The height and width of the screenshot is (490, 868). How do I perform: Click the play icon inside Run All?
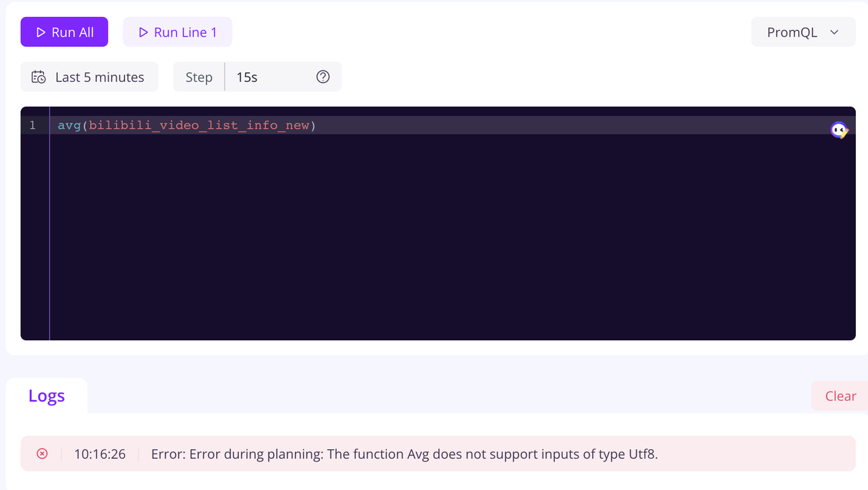click(41, 33)
